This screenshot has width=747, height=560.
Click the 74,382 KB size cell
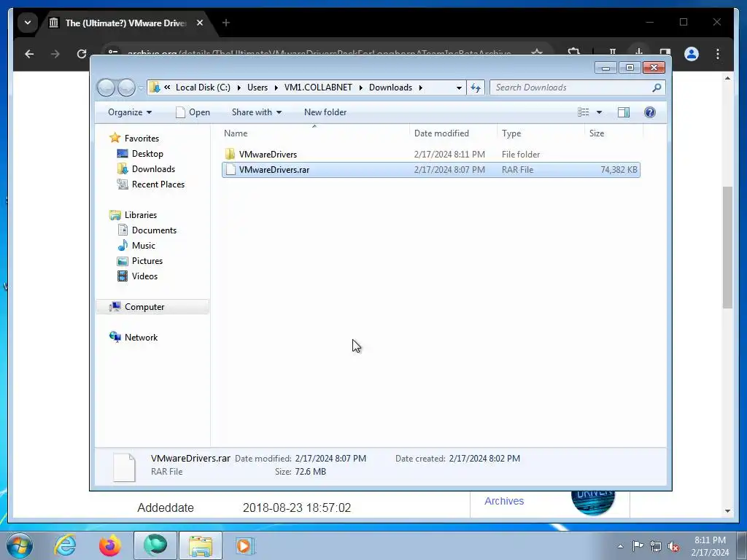pos(619,169)
